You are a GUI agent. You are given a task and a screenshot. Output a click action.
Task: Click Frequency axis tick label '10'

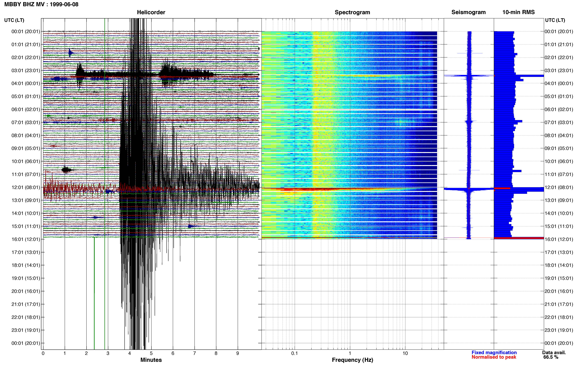point(405,353)
